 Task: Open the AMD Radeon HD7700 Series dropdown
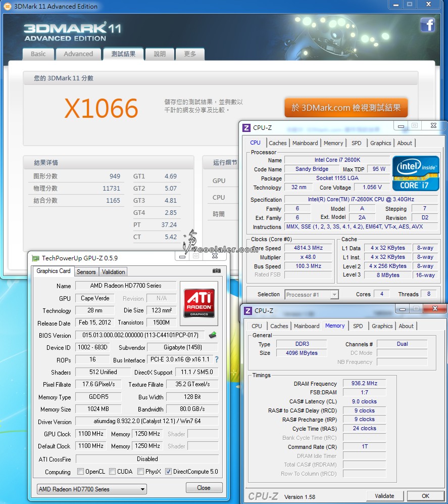[92, 489]
